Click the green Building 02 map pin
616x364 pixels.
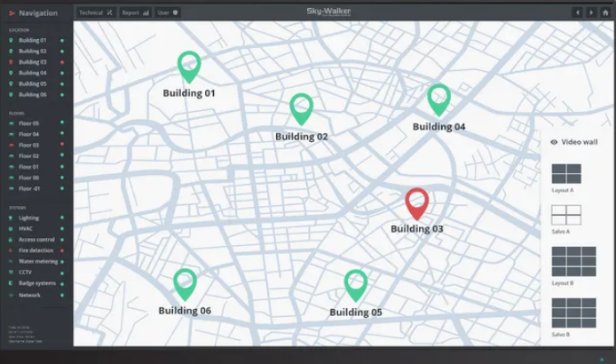(x=301, y=109)
